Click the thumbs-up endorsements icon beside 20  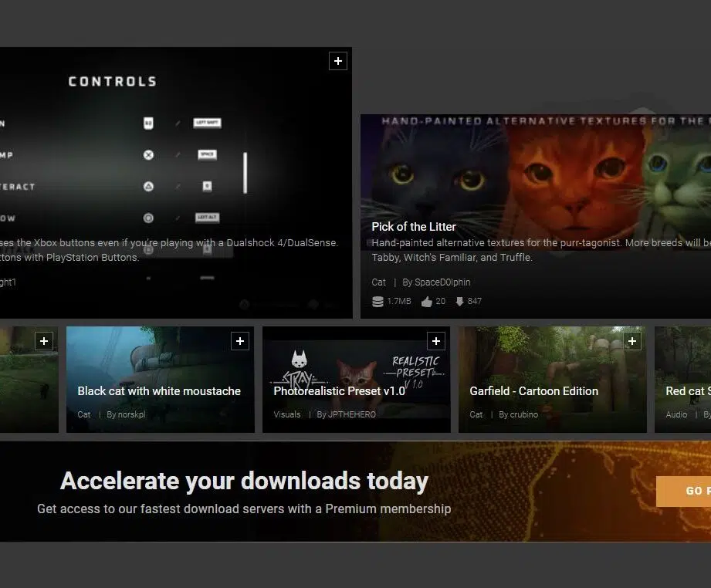click(x=427, y=302)
